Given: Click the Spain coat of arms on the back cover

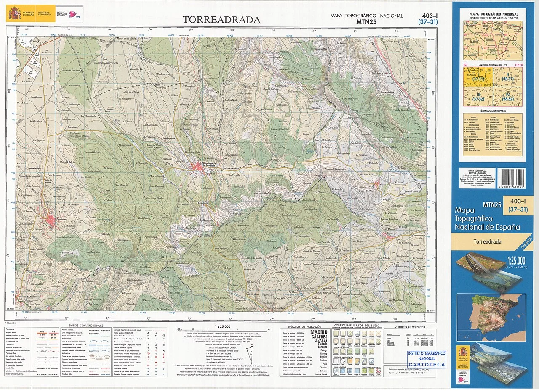Looking at the screenshot, I should click(463, 352).
